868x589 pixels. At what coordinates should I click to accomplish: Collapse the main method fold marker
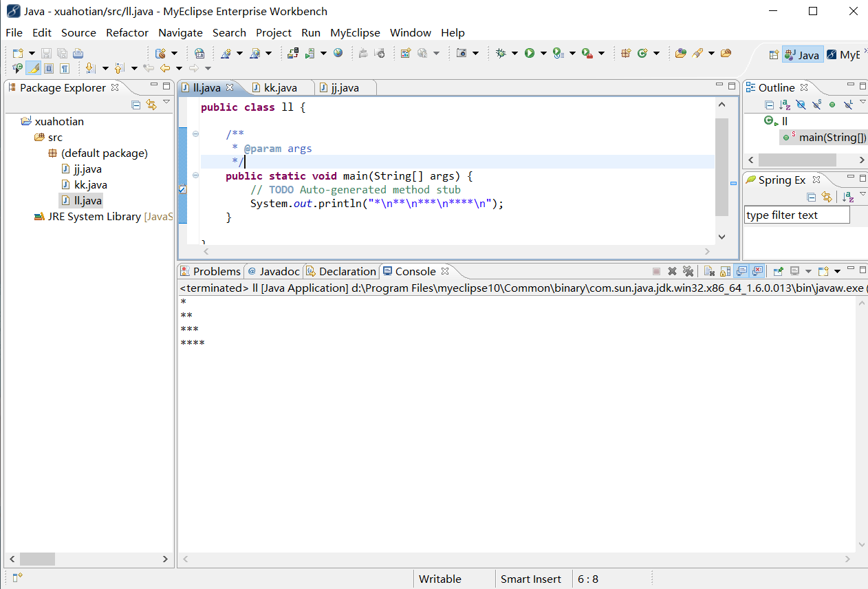tap(195, 175)
